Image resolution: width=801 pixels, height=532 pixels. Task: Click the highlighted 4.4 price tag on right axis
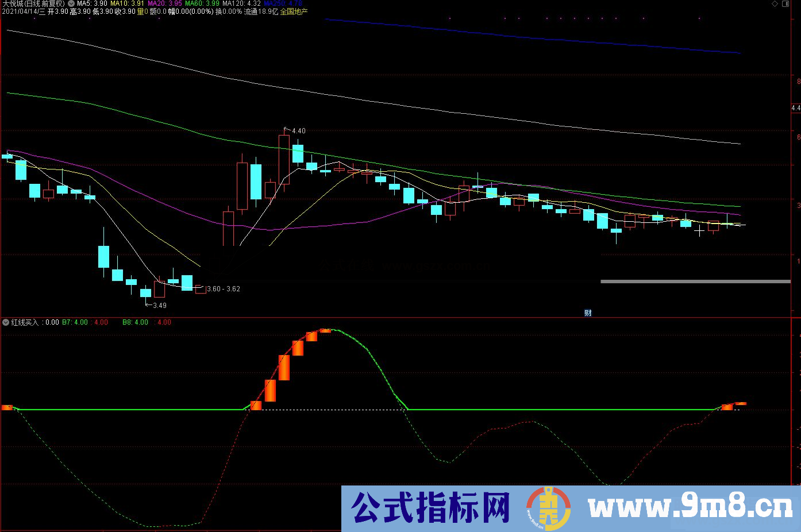pyautogui.click(x=796, y=107)
